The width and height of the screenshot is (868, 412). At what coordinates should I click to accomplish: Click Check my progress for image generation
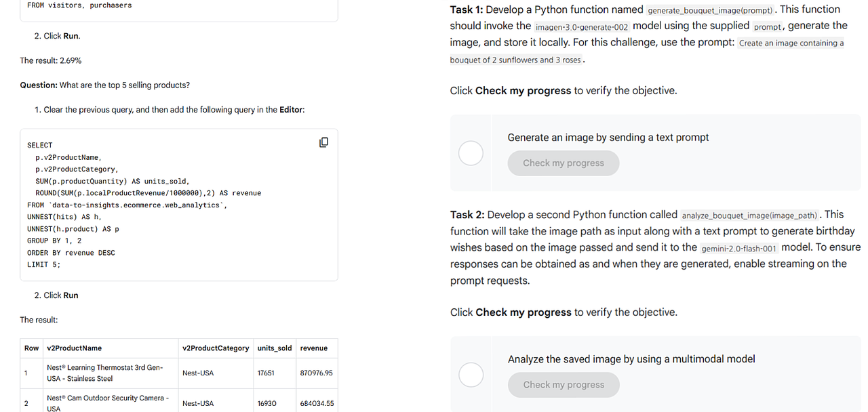coord(563,163)
